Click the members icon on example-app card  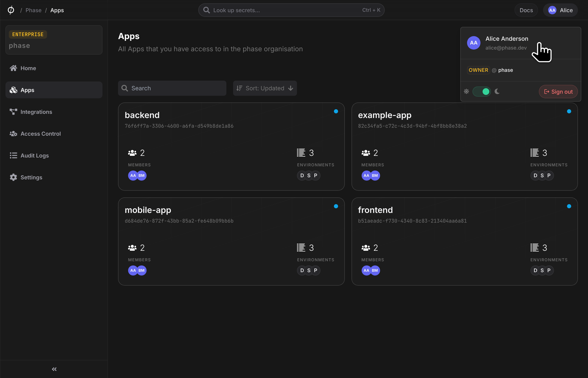point(366,153)
